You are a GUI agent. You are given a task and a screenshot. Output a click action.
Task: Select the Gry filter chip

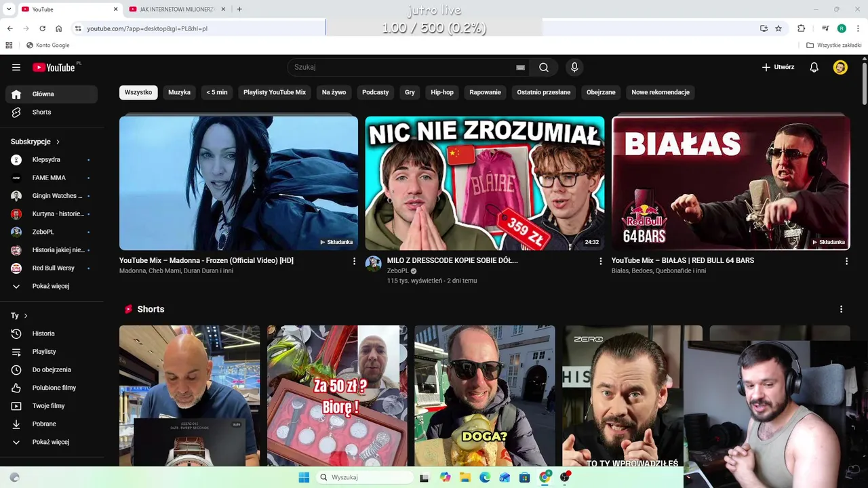pos(410,92)
